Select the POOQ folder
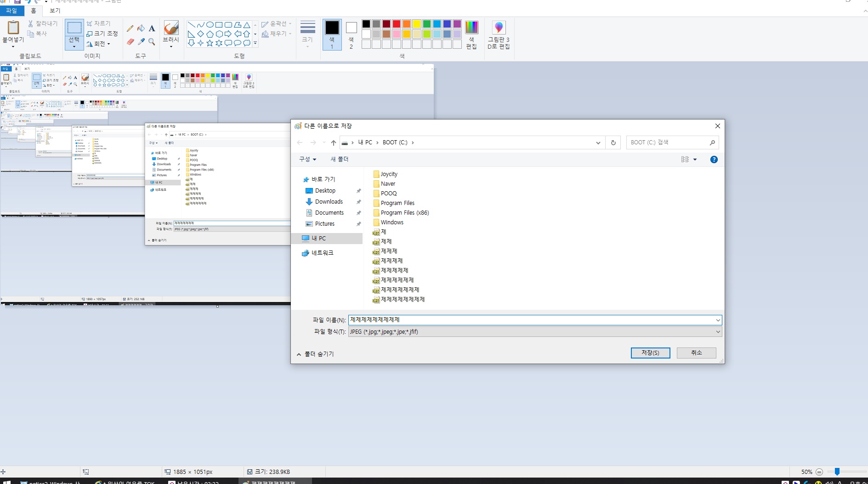The image size is (868, 484). pyautogui.click(x=385, y=194)
